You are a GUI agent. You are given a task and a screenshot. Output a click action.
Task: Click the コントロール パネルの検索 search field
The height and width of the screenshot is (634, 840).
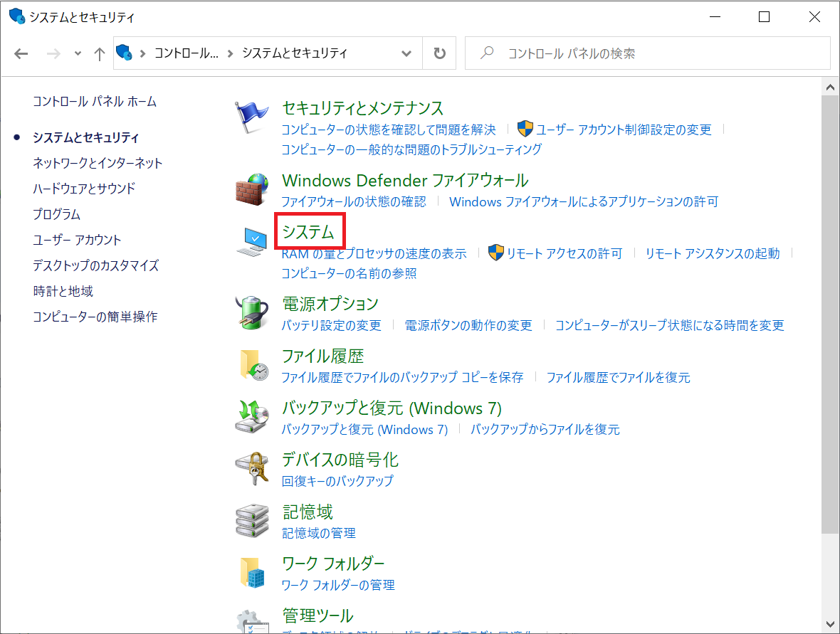pyautogui.click(x=648, y=53)
